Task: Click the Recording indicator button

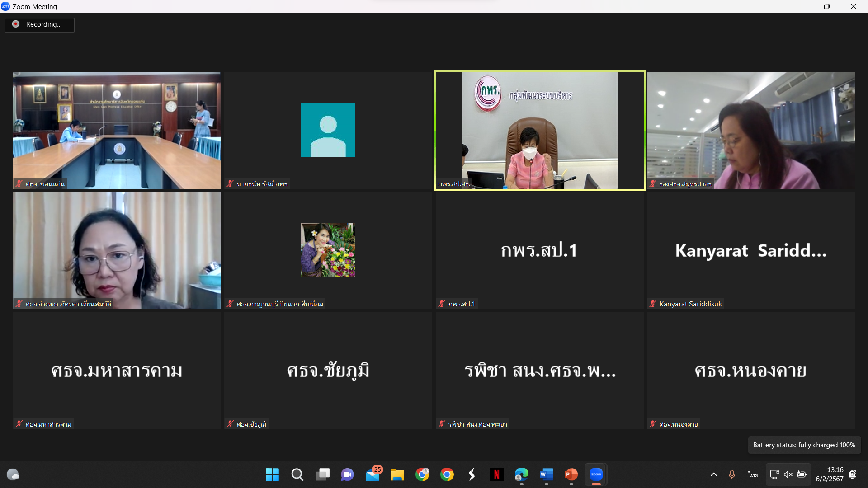Action: pos(39,24)
